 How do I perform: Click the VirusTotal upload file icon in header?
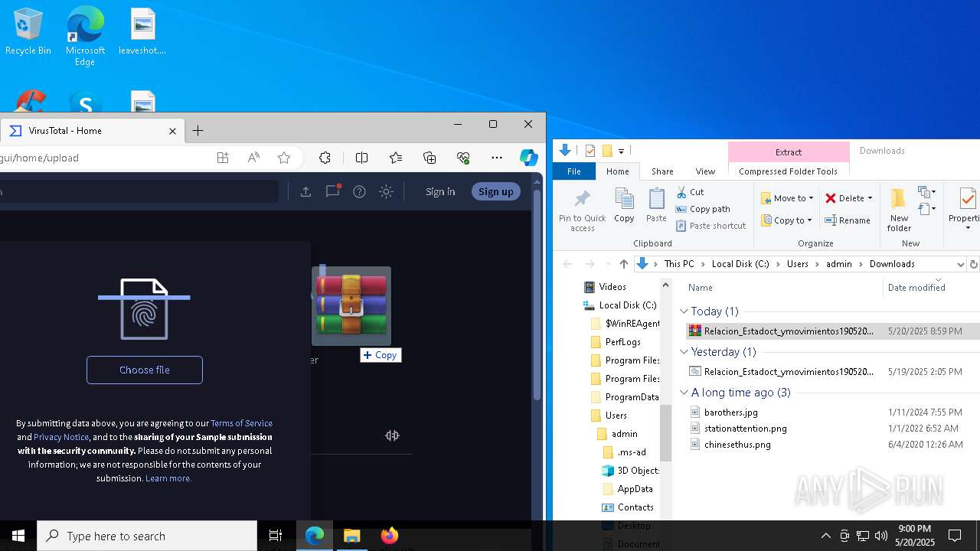[305, 191]
